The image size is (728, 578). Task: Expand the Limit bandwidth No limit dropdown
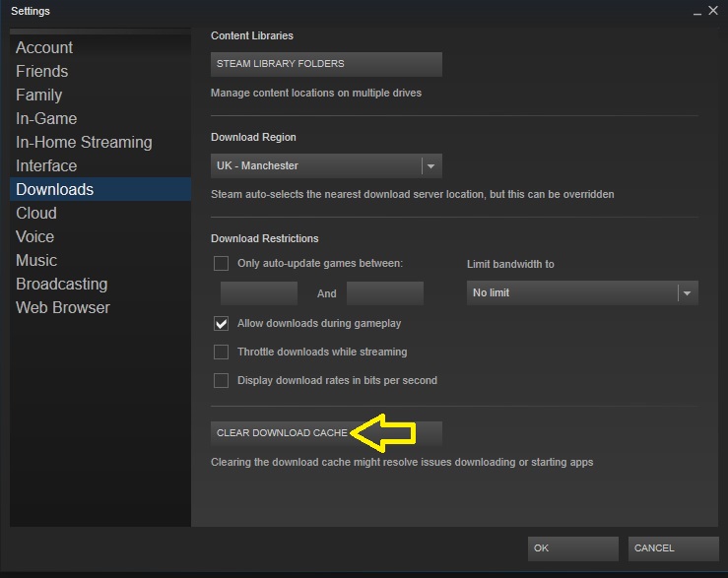[582, 293]
